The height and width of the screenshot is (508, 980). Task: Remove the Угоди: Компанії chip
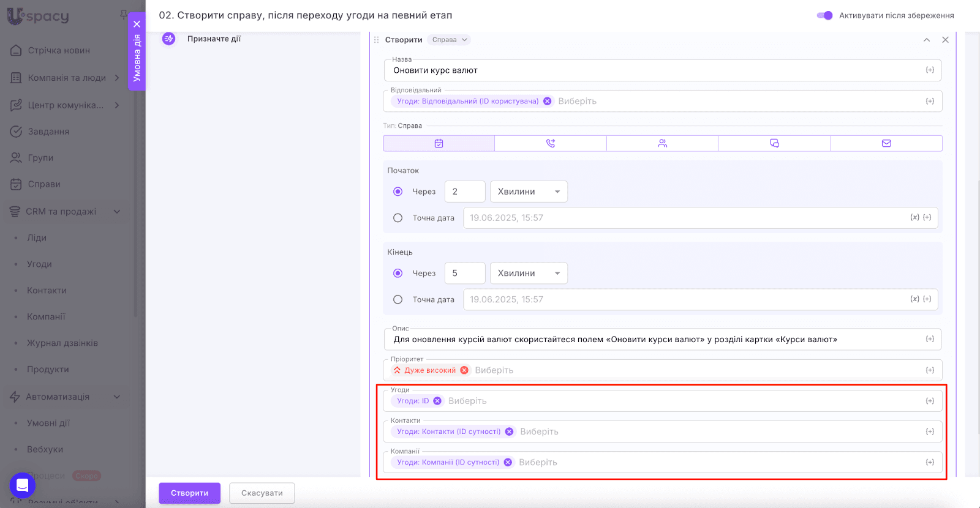pos(508,462)
